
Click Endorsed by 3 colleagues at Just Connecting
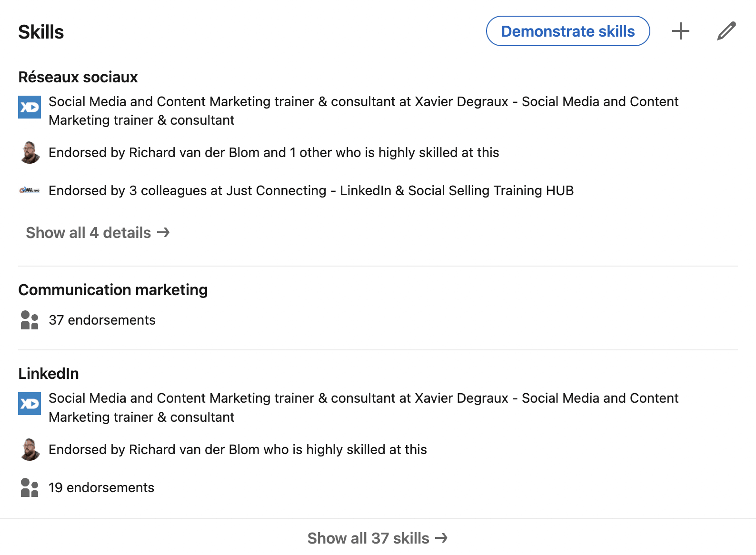(x=311, y=190)
